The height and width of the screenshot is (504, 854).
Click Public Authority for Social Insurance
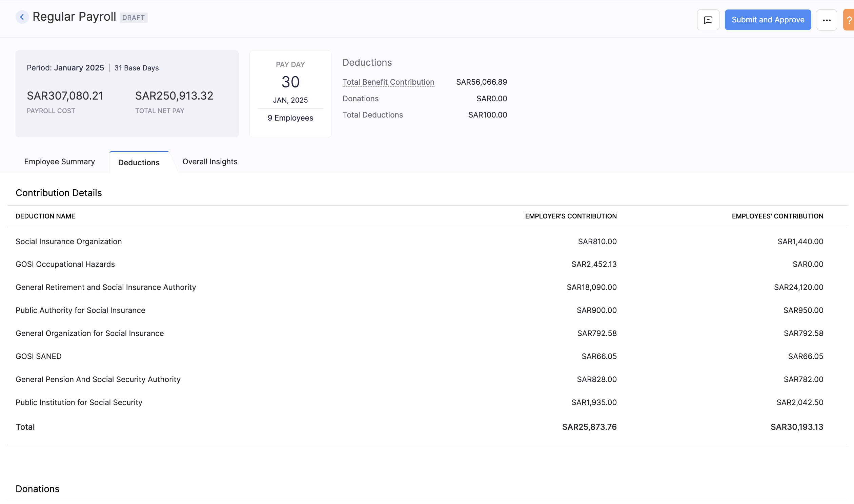click(81, 310)
